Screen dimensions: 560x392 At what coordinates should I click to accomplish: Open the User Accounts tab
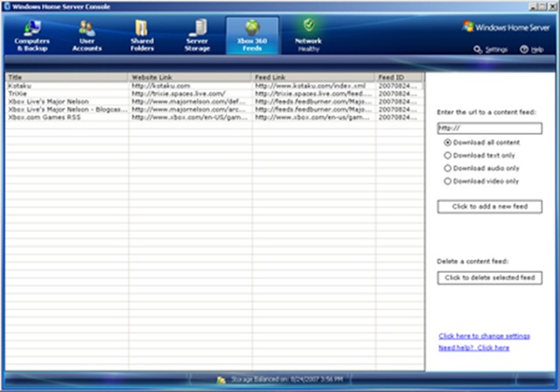click(x=87, y=36)
